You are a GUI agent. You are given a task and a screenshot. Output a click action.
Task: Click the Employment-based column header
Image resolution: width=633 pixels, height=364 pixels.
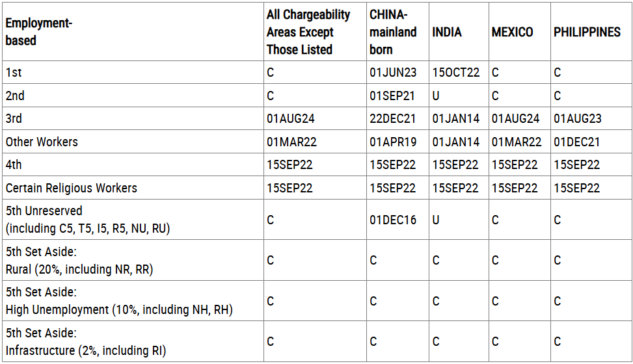point(39,32)
